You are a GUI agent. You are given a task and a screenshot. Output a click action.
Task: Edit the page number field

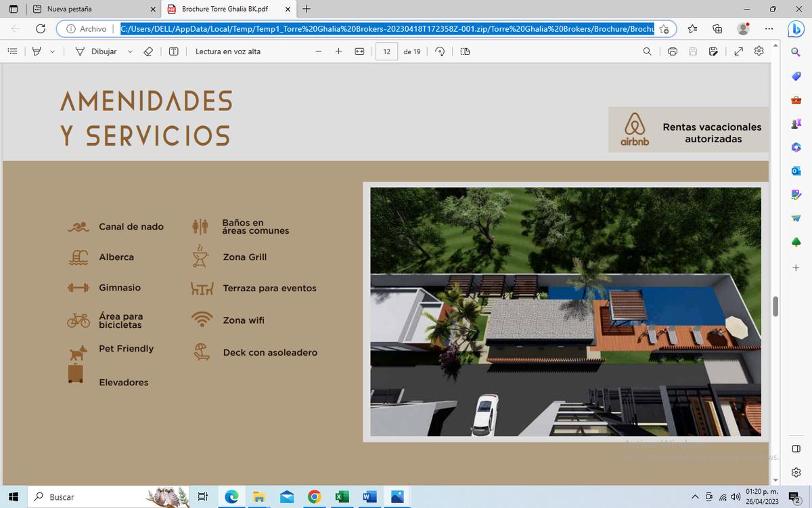pyautogui.click(x=386, y=51)
